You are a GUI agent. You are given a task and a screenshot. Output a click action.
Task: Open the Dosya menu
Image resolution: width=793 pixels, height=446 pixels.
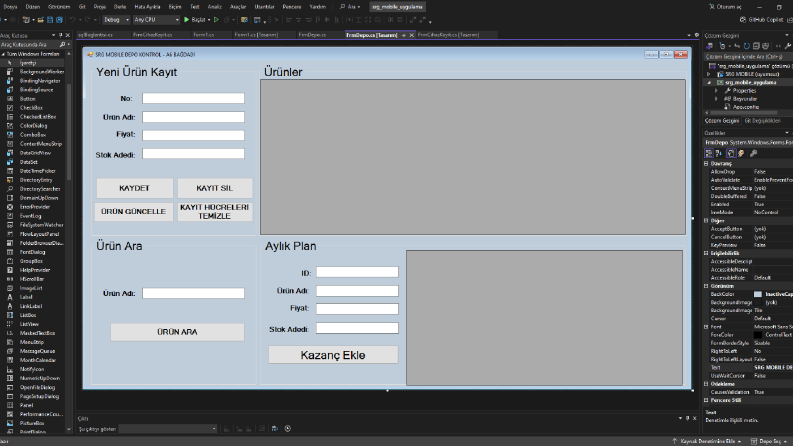(x=10, y=7)
